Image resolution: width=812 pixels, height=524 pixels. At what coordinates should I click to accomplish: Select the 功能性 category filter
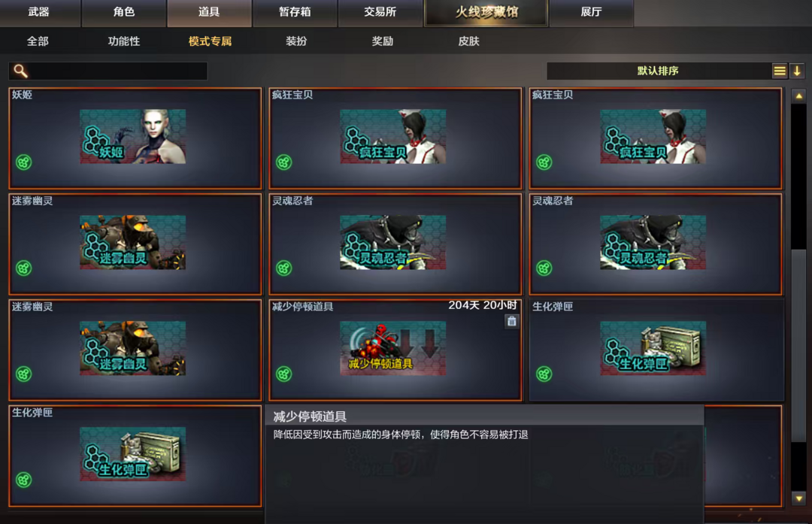124,41
